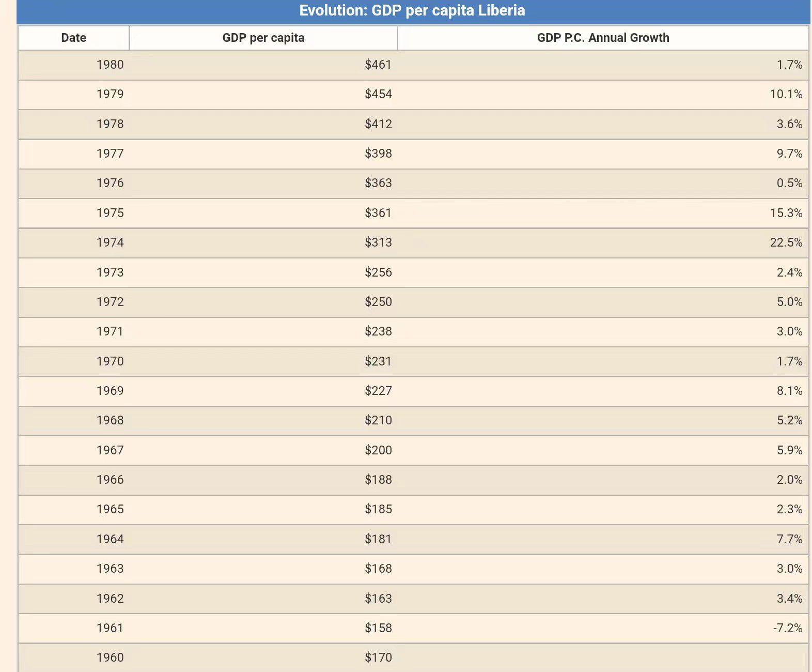Pick the growth value '-7.2%'
The height and width of the screenshot is (672, 812).
[x=788, y=628]
